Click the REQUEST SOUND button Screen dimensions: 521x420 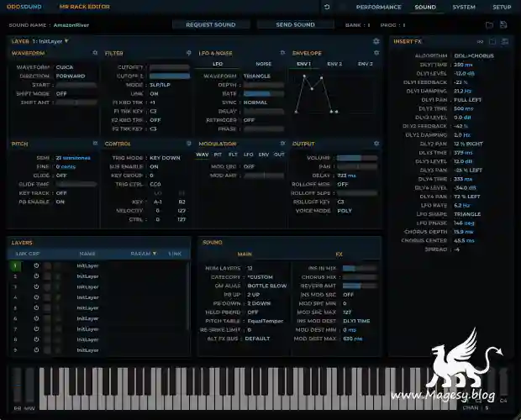point(211,24)
